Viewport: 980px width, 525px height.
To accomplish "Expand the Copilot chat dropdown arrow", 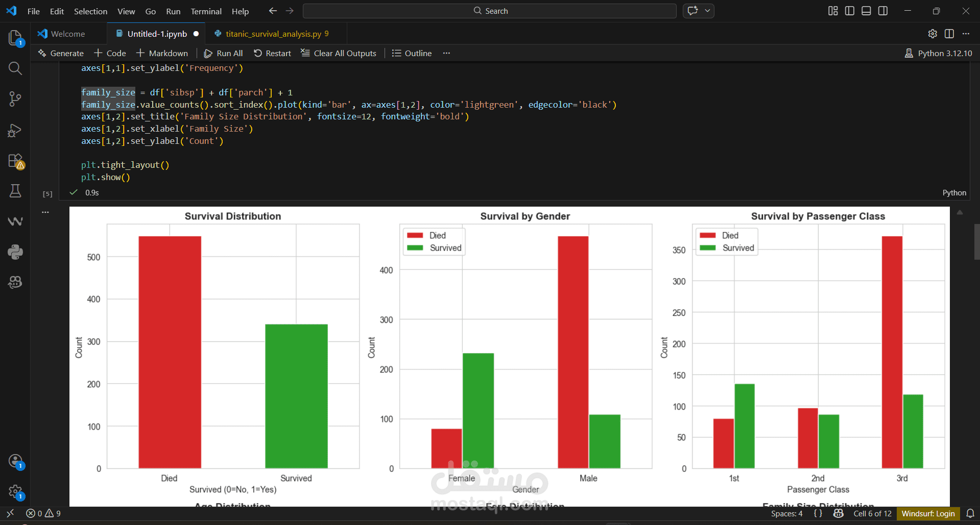I will coord(707,11).
